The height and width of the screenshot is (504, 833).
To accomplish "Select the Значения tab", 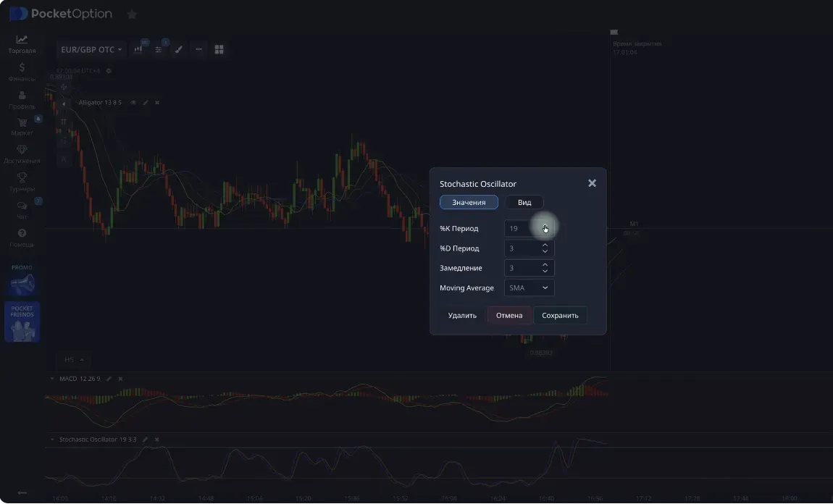I will [x=469, y=202].
